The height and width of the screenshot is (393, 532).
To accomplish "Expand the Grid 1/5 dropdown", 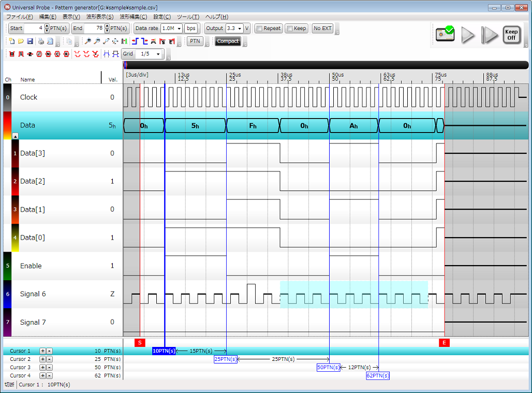I will coord(151,54).
